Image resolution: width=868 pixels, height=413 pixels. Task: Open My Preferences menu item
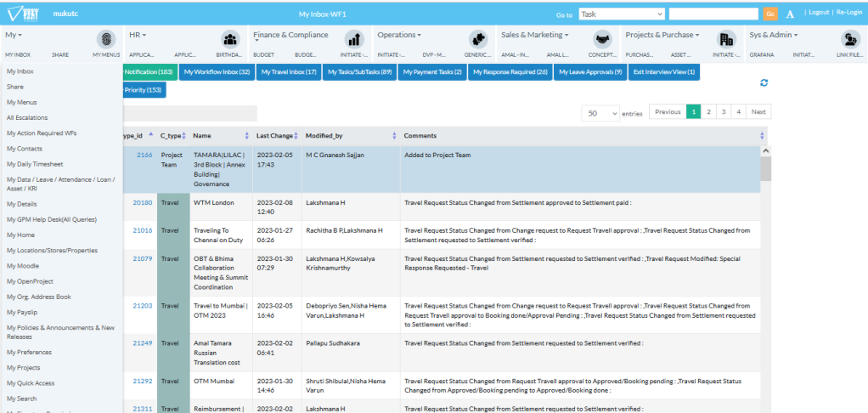30,352
